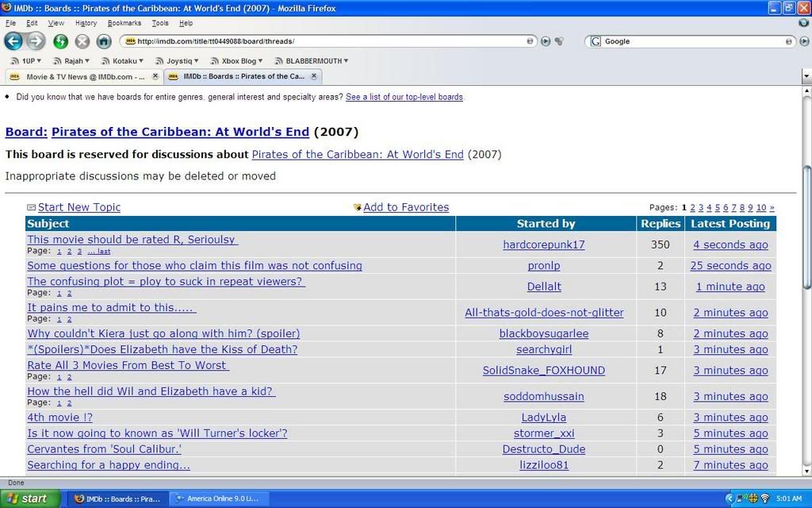
Task: Go to board page 2
Action: (x=692, y=207)
